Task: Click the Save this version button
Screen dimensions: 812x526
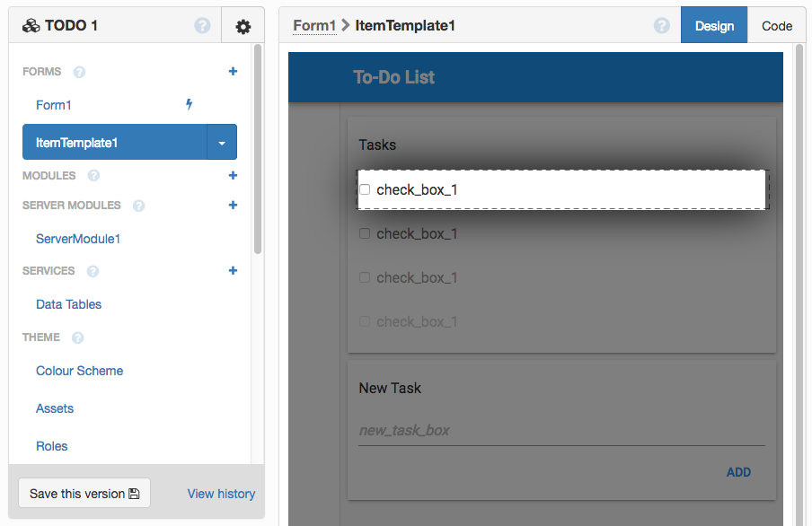Action: 84,494
